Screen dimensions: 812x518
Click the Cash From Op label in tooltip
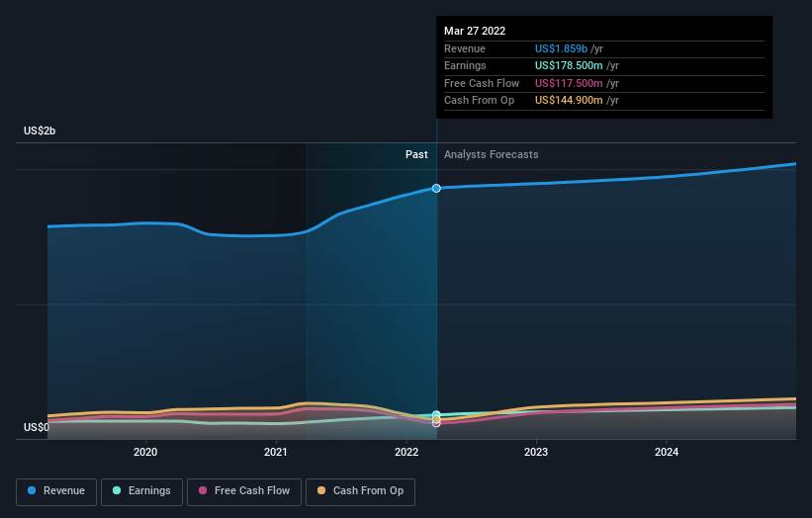(x=479, y=101)
